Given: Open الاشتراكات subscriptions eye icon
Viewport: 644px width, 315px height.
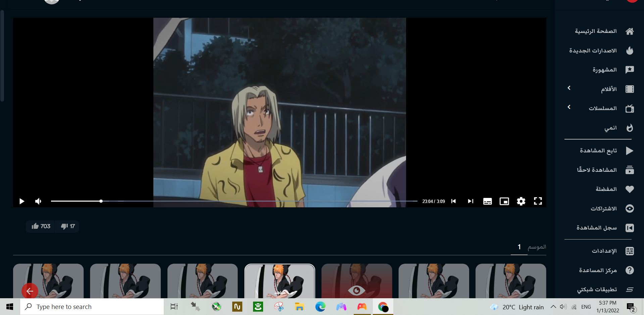Looking at the screenshot, I should click(630, 209).
